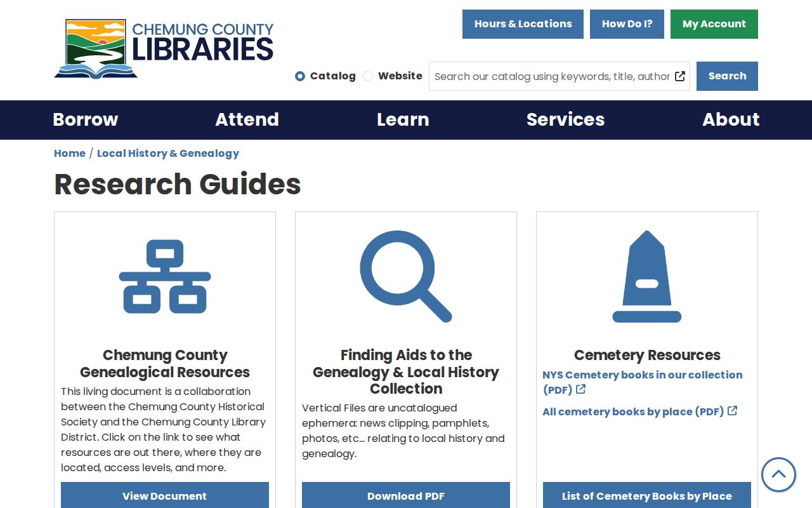Click the blue Search button

pyautogui.click(x=727, y=76)
